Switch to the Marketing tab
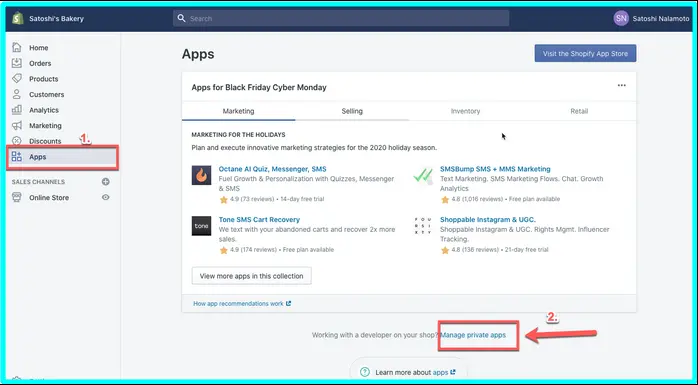 (239, 111)
